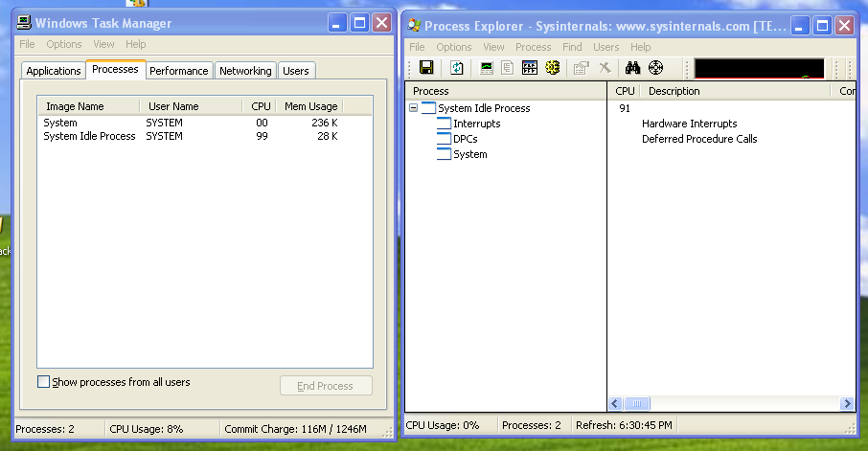Screen dimensions: 868x451
Task: Click Mem Usage value 236 K
Action: [325, 123]
